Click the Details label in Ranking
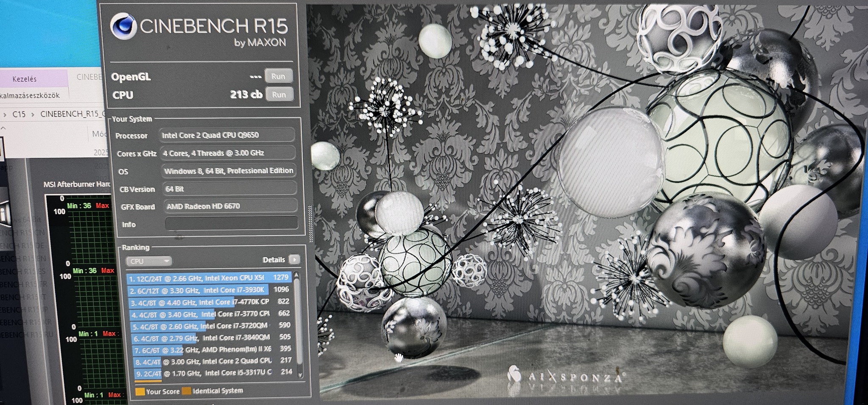The image size is (868, 405). click(x=274, y=260)
